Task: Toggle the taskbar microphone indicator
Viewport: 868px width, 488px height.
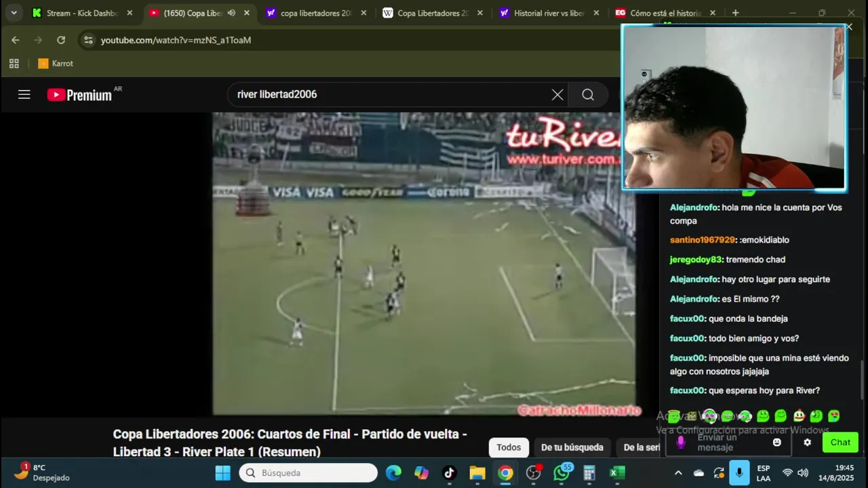Action: (739, 473)
